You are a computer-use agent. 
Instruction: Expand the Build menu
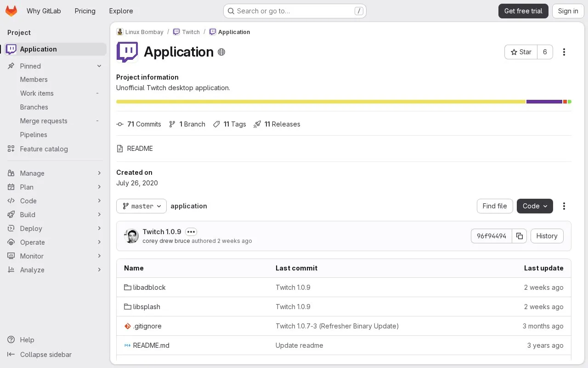(x=55, y=215)
